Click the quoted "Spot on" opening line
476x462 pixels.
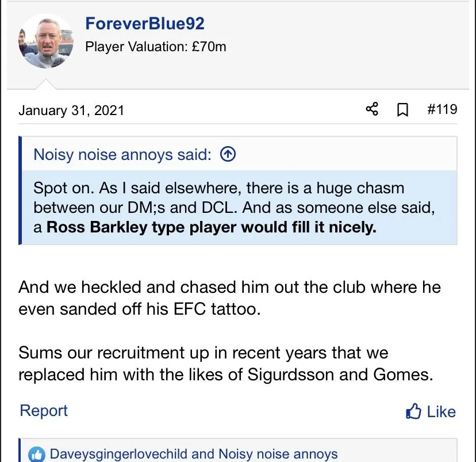point(218,188)
